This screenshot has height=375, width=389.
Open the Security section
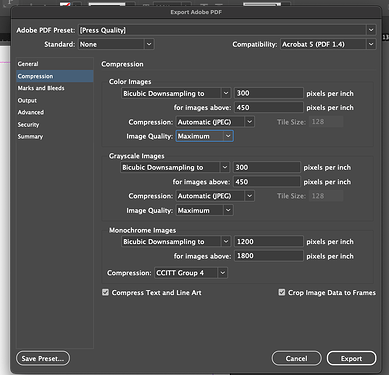[28, 124]
